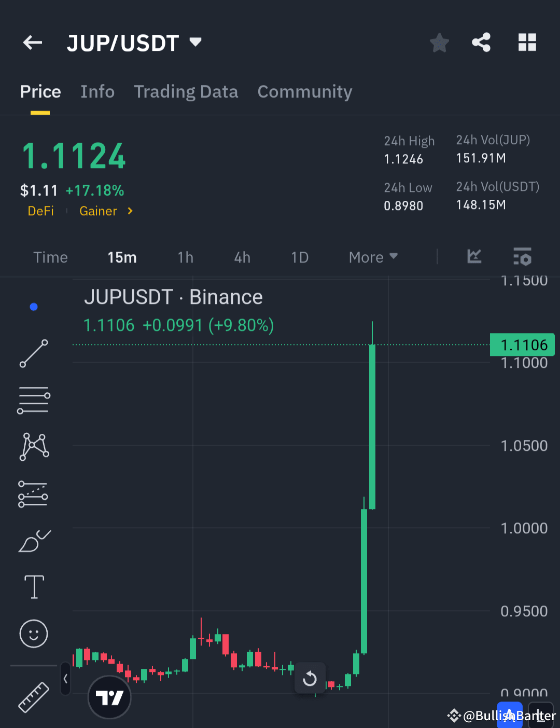The image size is (560, 728).
Task: Select the measure ruler tool
Action: 33,698
